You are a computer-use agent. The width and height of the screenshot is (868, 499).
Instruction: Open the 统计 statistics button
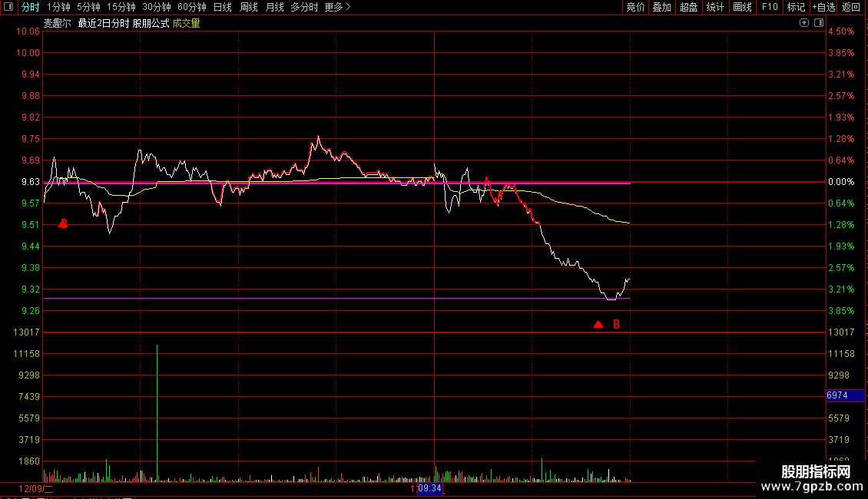click(x=715, y=7)
